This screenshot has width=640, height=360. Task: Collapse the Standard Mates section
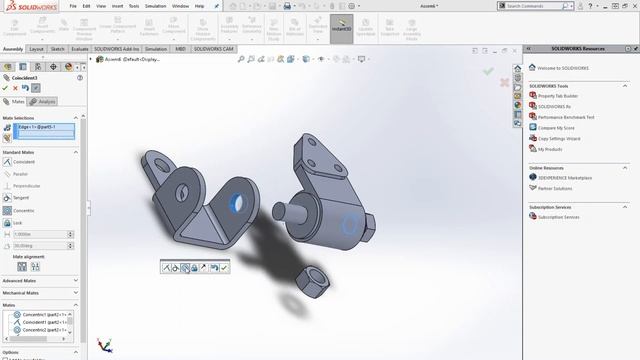coord(76,152)
